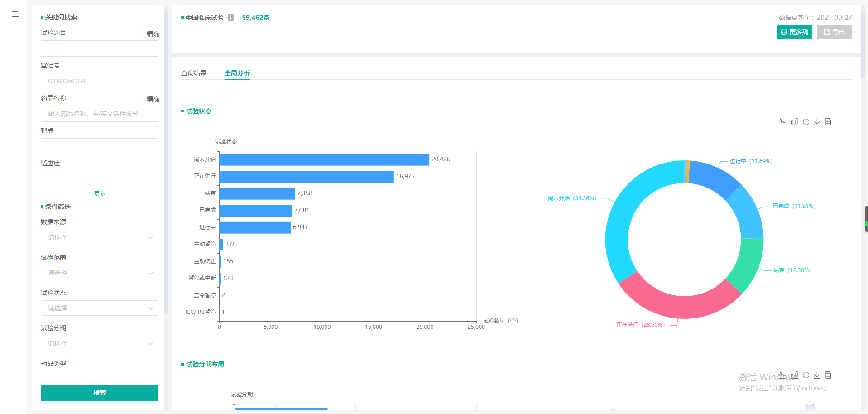
Task: Switch to the 查询结果 tab
Action: pyautogui.click(x=194, y=73)
